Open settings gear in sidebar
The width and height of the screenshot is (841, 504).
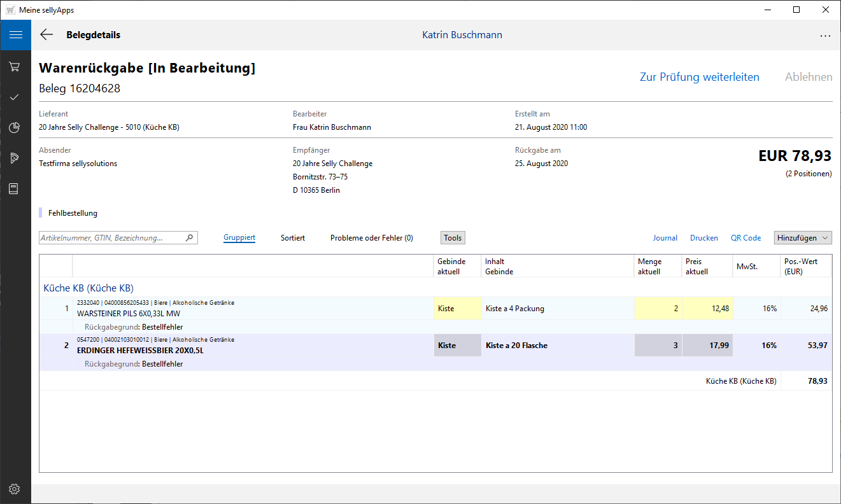point(15,489)
